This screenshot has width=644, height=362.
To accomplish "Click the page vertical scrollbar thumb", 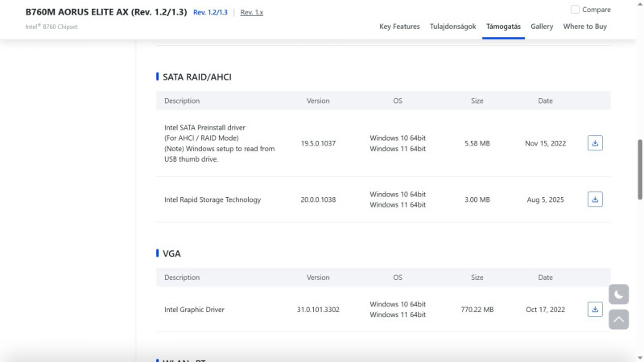I will point(640,169).
